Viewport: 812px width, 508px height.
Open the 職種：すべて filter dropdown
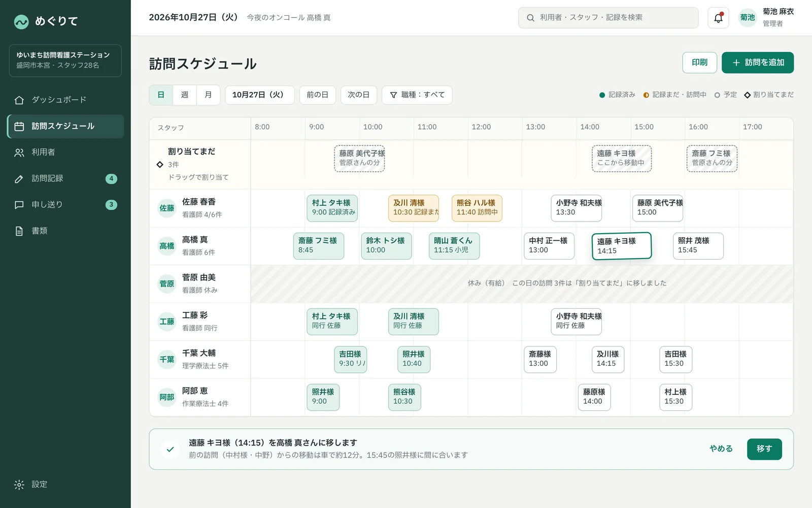coord(417,95)
